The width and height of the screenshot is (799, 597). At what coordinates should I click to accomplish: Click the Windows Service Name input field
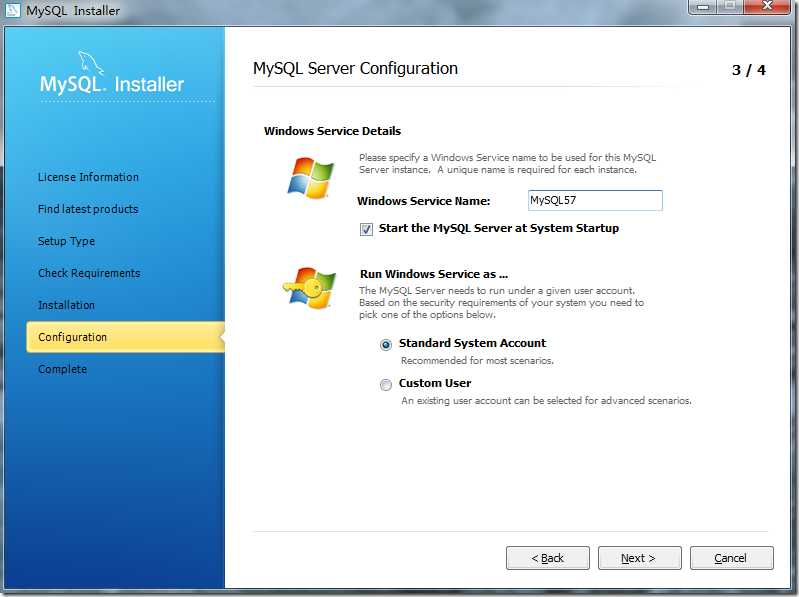(595, 200)
